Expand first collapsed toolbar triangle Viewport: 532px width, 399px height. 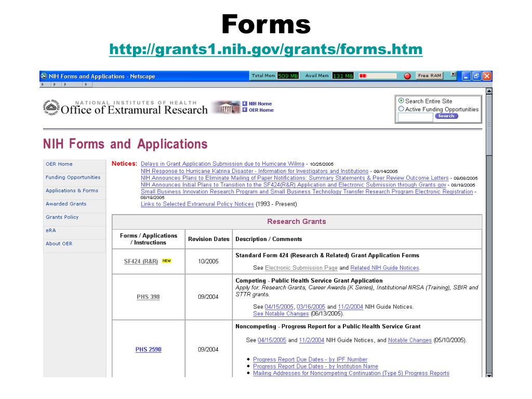coord(43,85)
